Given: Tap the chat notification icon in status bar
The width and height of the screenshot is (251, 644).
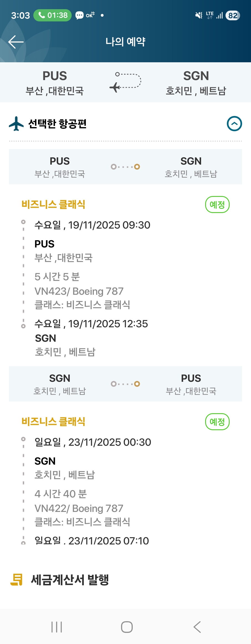Looking at the screenshot, I should (x=79, y=15).
